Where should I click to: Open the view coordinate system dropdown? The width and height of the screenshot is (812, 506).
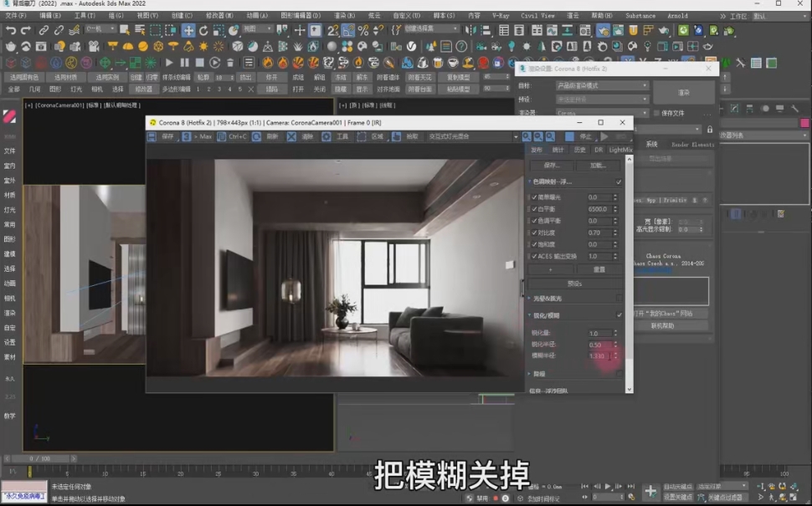pos(257,29)
